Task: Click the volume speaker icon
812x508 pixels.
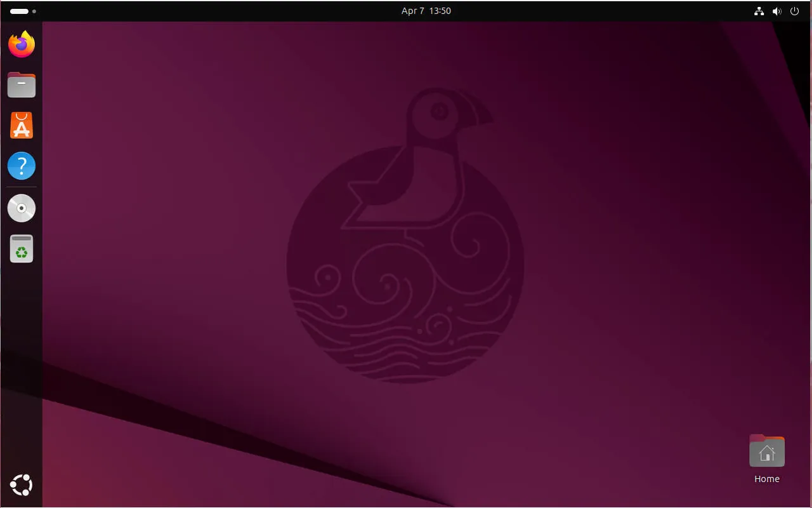Action: 776,11
